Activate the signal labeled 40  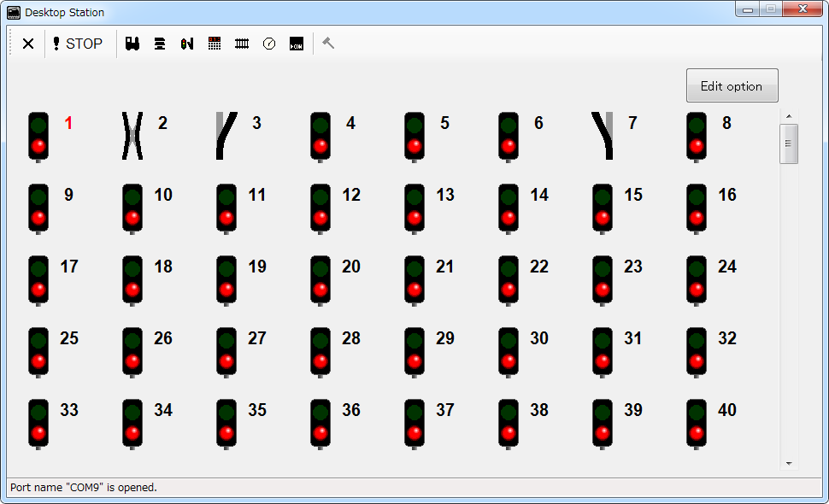(697, 424)
